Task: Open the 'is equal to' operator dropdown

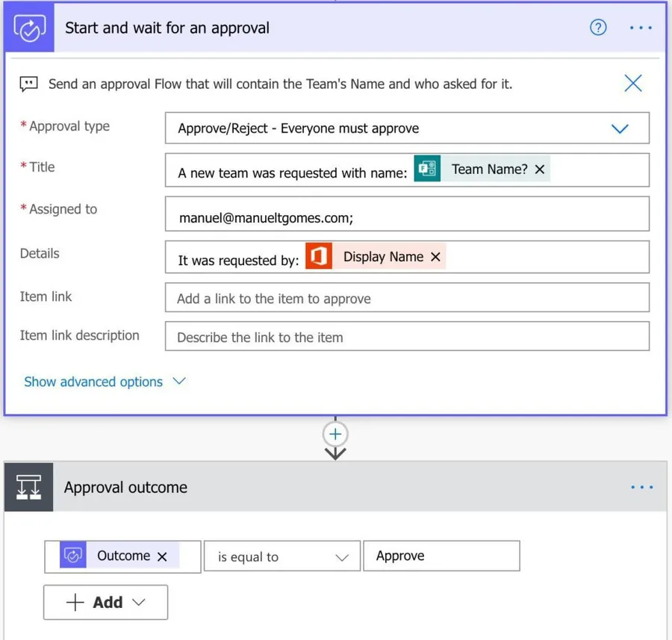Action: coord(282,557)
